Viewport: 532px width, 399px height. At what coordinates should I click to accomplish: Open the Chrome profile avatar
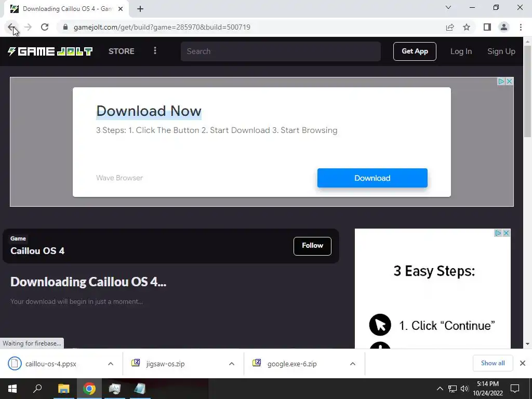504,27
